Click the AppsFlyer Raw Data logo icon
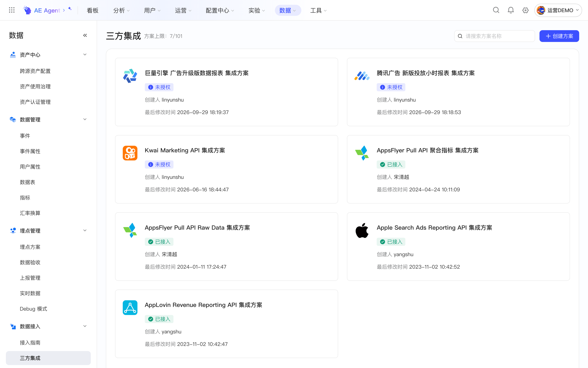Image resolution: width=588 pixels, height=368 pixels. [x=130, y=230]
